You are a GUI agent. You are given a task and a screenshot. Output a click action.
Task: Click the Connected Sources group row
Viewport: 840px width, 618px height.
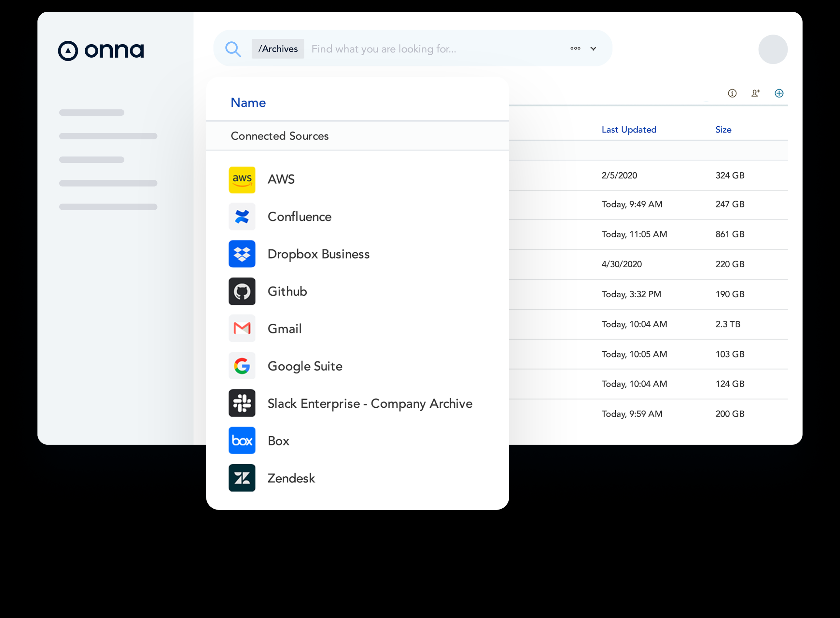coord(357,136)
